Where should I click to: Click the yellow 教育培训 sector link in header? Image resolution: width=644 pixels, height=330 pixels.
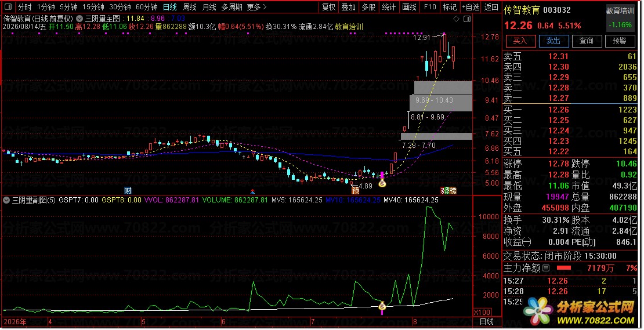(349, 27)
